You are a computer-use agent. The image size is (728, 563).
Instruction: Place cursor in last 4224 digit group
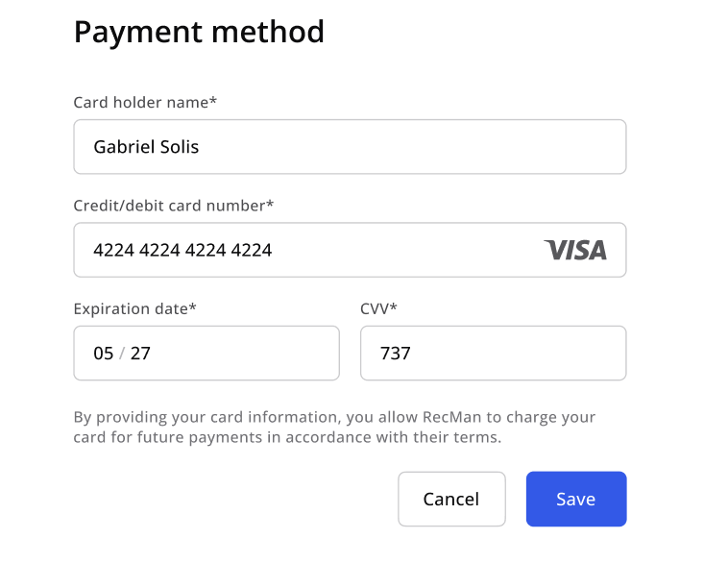click(251, 250)
